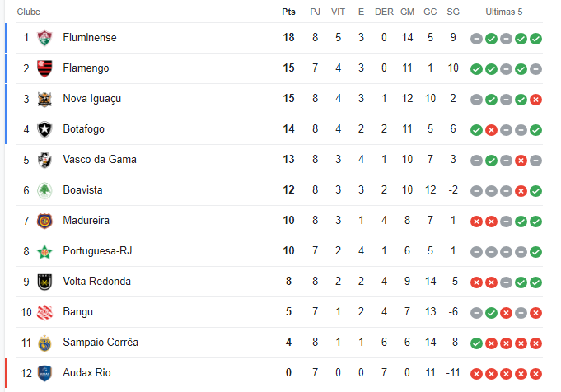
Task: Sort standings by the Pts column
Action: [x=288, y=12]
